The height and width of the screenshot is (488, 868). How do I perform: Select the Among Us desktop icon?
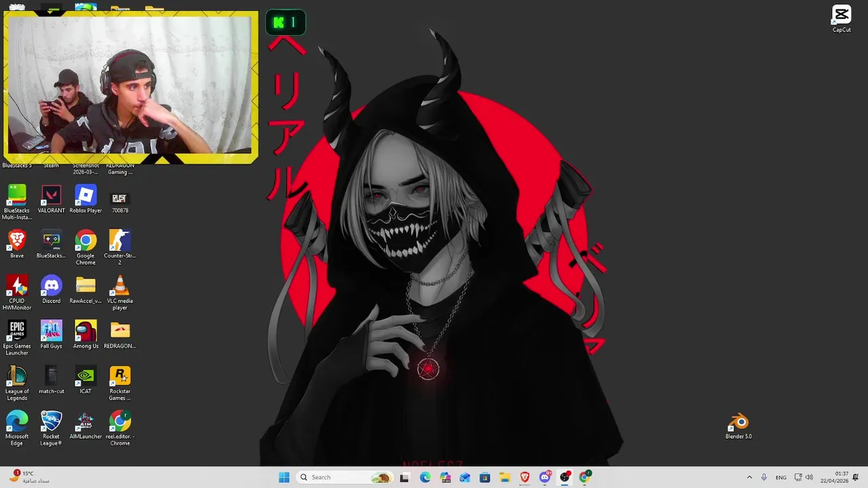(x=85, y=335)
